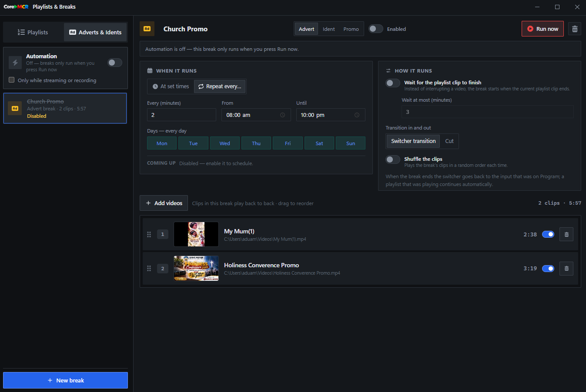Delete the Holiness Converence Promo clip
The image size is (586, 392).
point(566,268)
